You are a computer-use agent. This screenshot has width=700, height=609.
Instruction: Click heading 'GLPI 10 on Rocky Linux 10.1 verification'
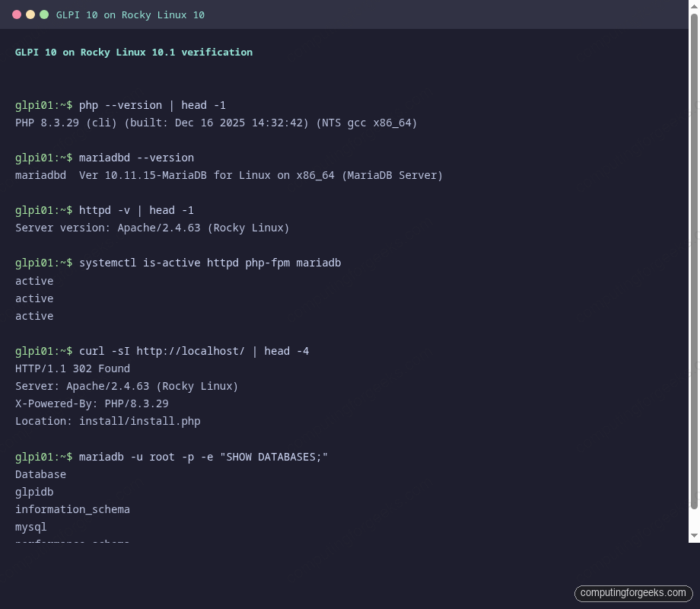click(x=133, y=53)
